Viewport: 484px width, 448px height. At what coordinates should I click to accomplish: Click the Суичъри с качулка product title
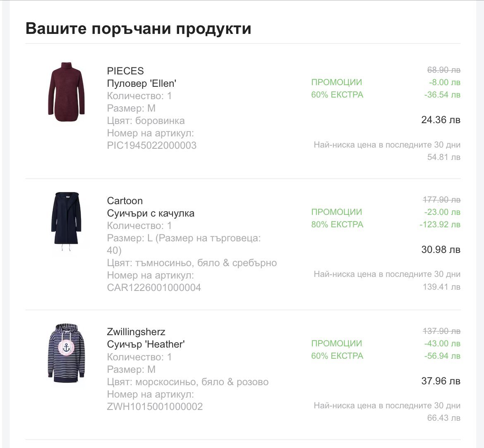click(x=151, y=213)
